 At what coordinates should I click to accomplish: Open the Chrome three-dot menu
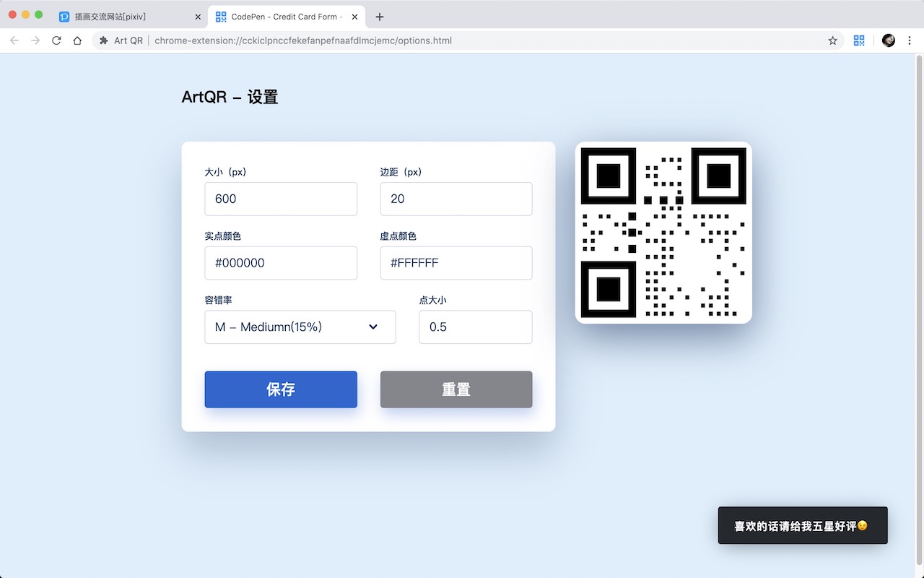(910, 40)
